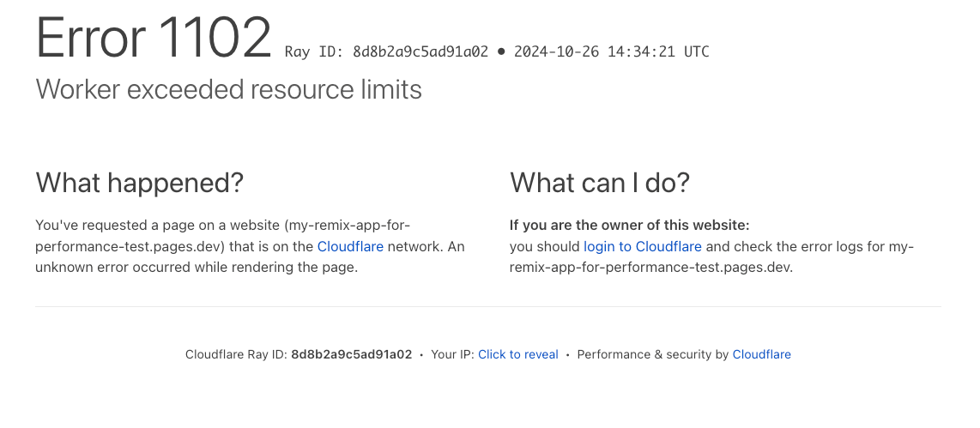The width and height of the screenshot is (980, 428).
Task: Click the Error 1102 heading
Action: 154,38
